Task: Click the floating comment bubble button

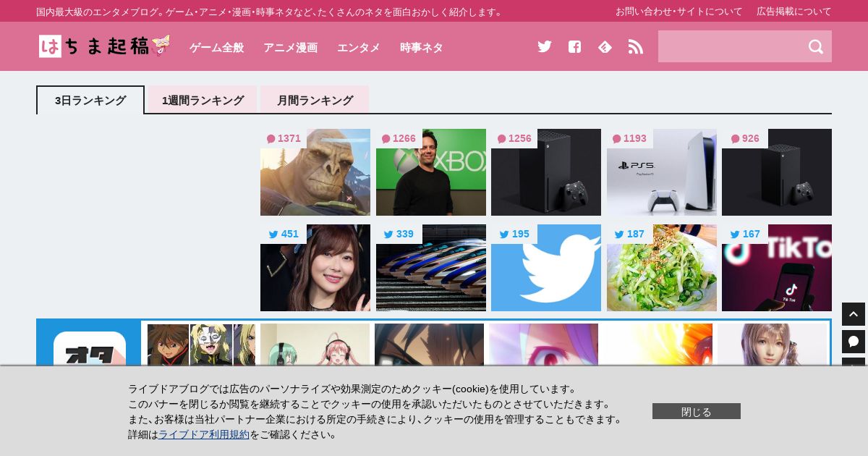Action: click(854, 342)
